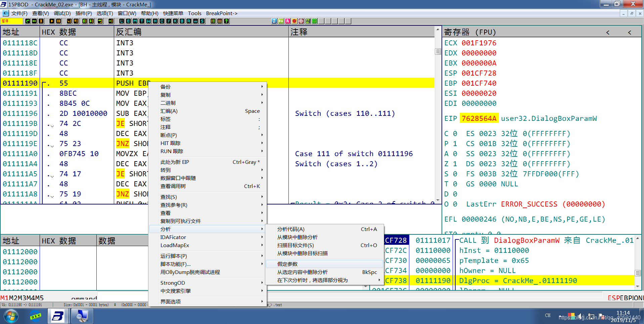Click the disassembly pane vertical scrollbar thumb
The width and height of the screenshot is (644, 324).
(x=438, y=51)
